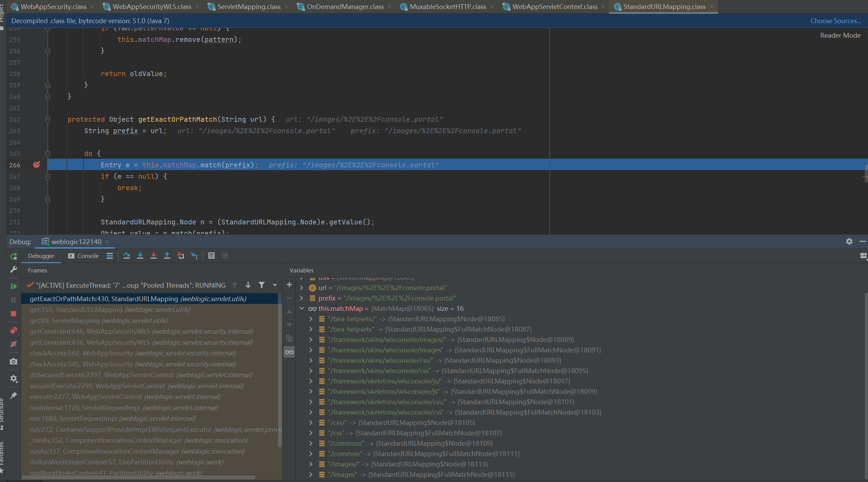
Task: Open Evaluate Expression calculator icon
Action: 211,256
